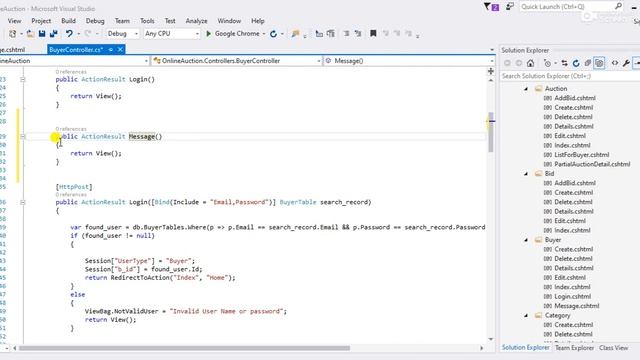Click Solution Explorer Forward navigation icon
Image resolution: width=640 pixels, height=360 pixels.
pyautogui.click(x=518, y=63)
